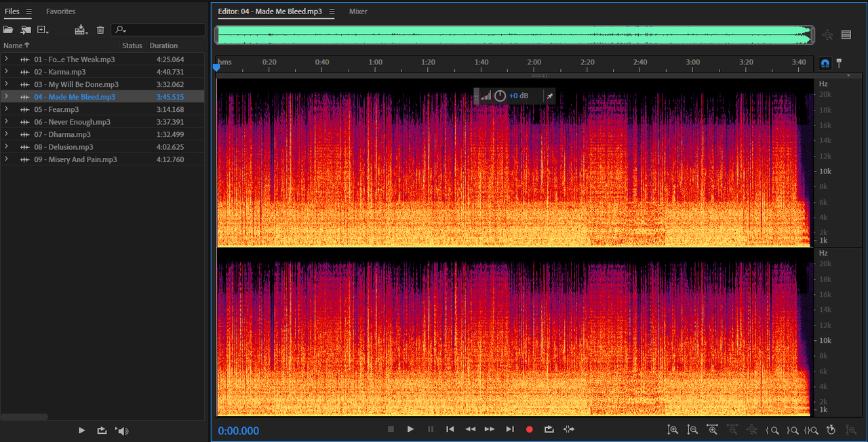The width and height of the screenshot is (868, 442).
Task: Select the Editor: 04 - Made Me Bleed.mp3 tab
Action: click(x=270, y=12)
